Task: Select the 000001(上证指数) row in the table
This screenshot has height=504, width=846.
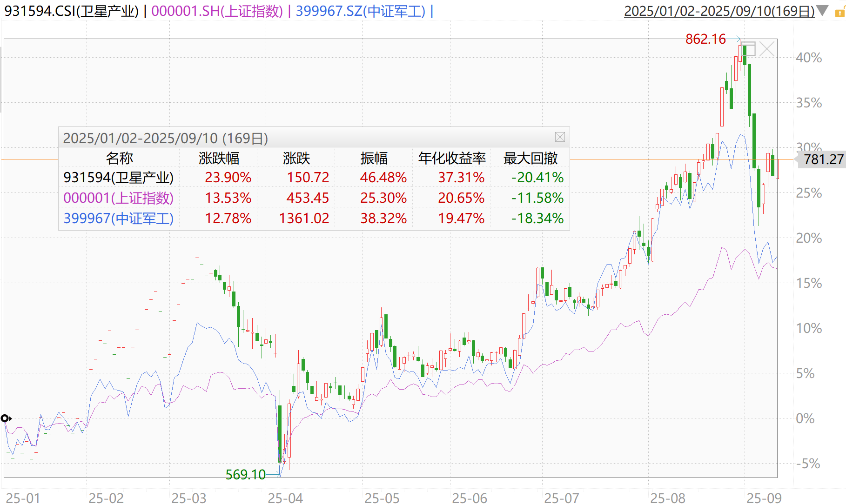Action: coord(119,198)
